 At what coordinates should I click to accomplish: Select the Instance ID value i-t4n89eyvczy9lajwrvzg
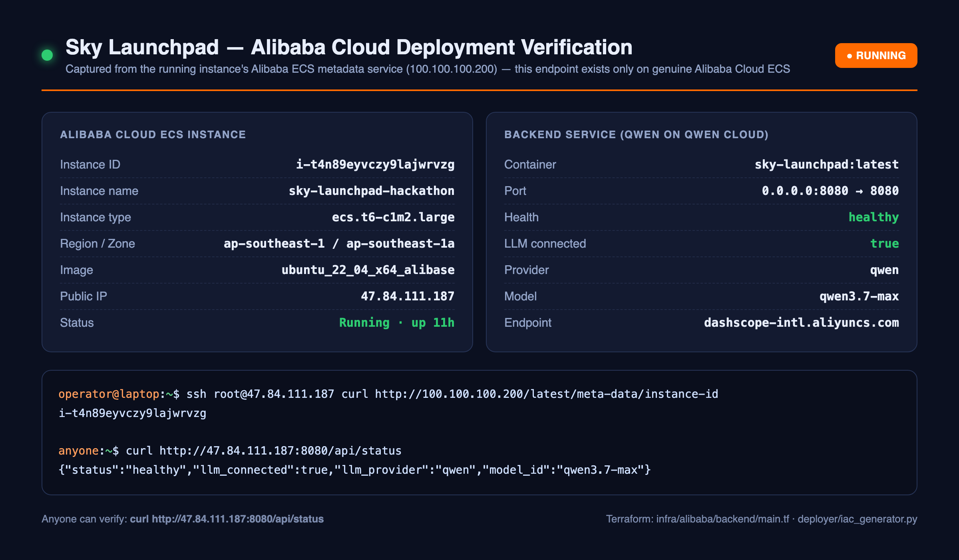point(375,165)
